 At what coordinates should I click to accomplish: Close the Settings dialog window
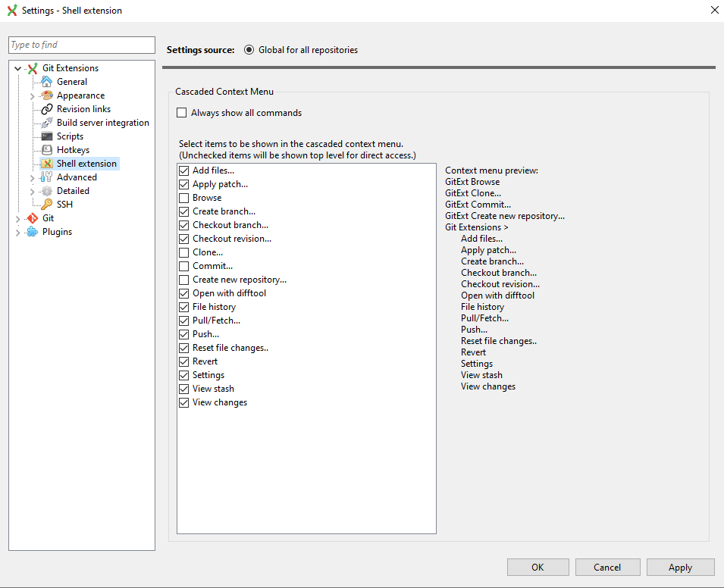coord(714,10)
